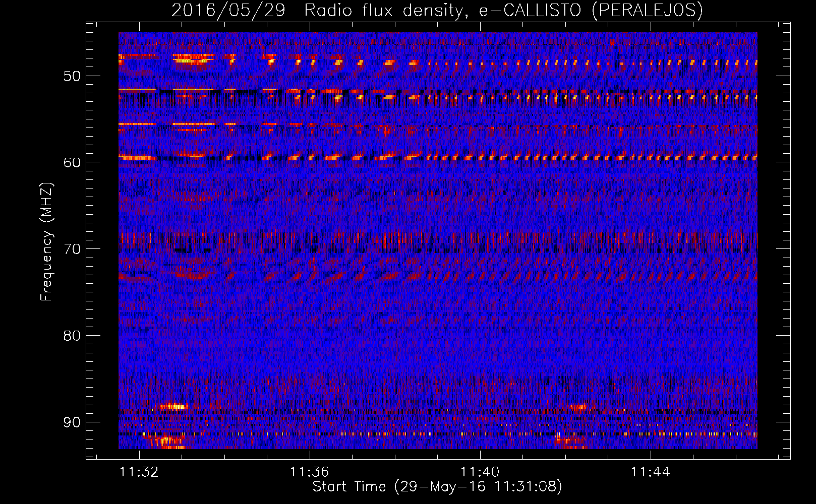816x504 pixels.
Task: Click the 70 frequency tick label
Action: [72, 249]
